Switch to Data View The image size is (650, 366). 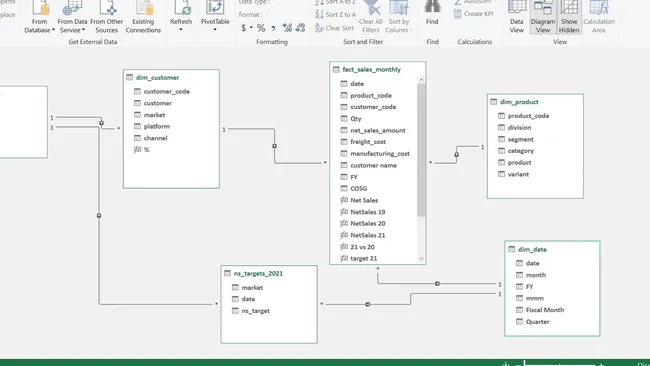click(517, 17)
